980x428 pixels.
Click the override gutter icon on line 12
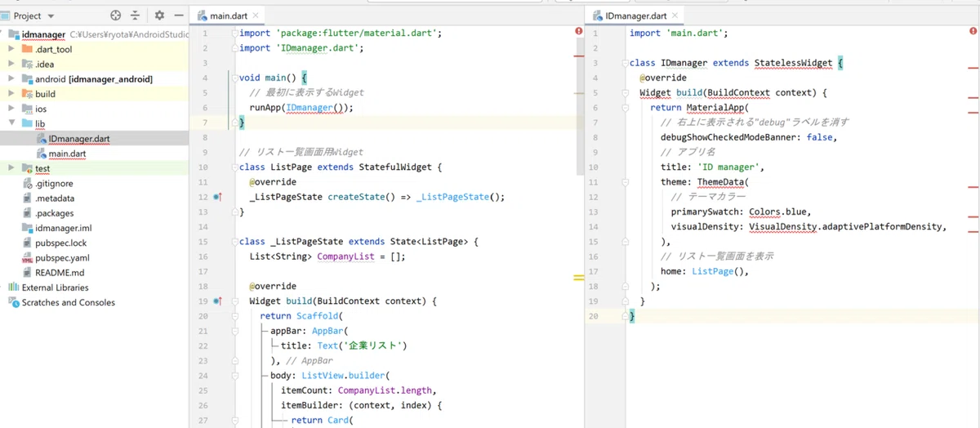click(x=217, y=197)
